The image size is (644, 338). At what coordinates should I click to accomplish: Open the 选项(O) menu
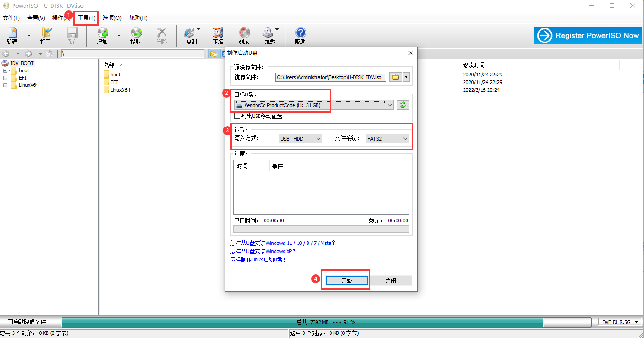pos(112,18)
